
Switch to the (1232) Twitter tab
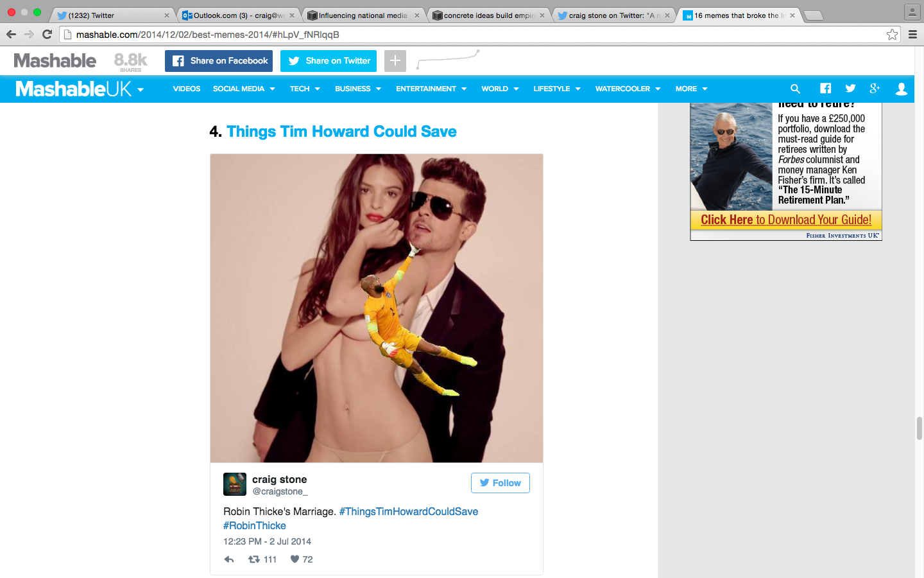[x=112, y=15]
